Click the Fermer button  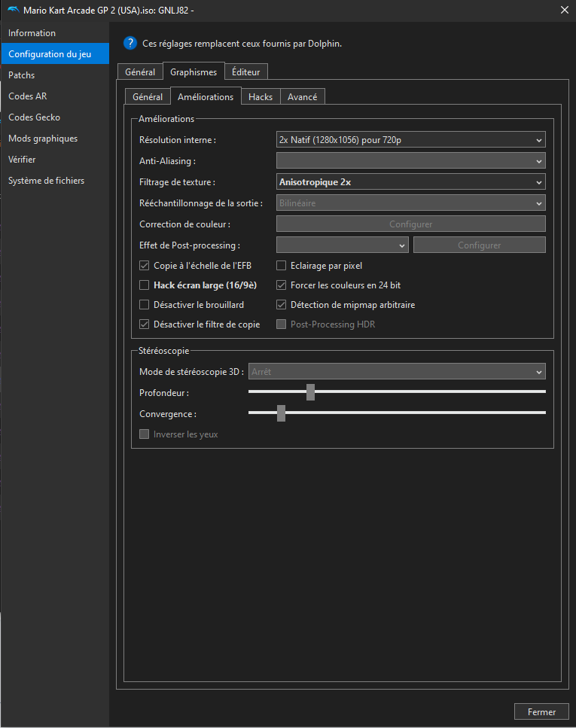541,712
